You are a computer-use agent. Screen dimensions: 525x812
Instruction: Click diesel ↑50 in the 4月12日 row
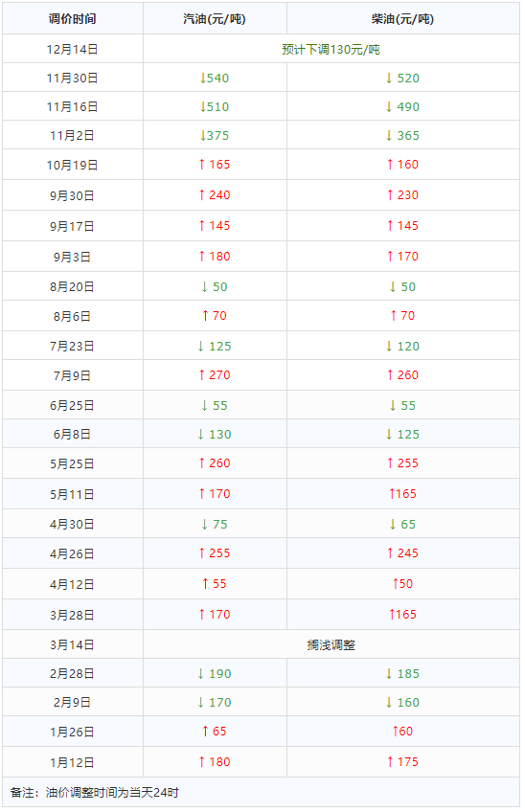point(402,584)
